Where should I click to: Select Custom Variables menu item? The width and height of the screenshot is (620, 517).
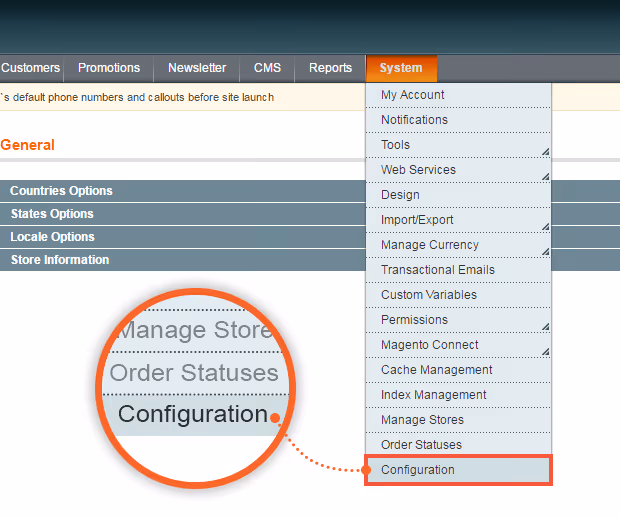[458, 294]
